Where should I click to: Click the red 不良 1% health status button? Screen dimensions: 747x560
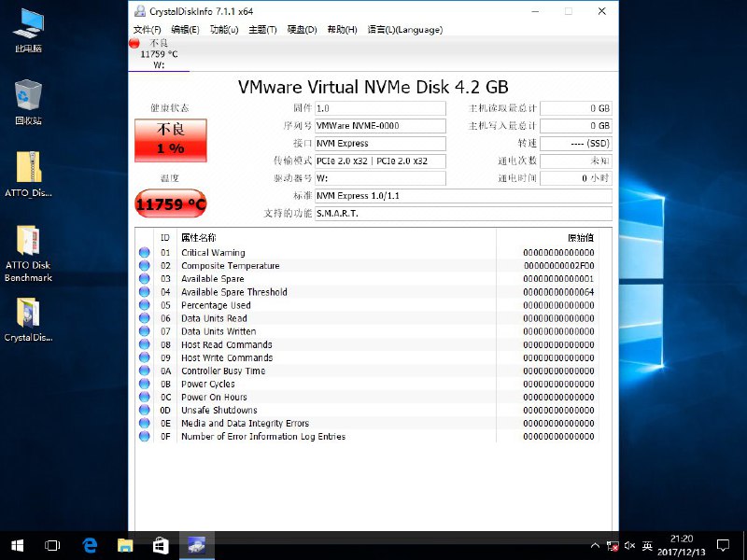(171, 141)
